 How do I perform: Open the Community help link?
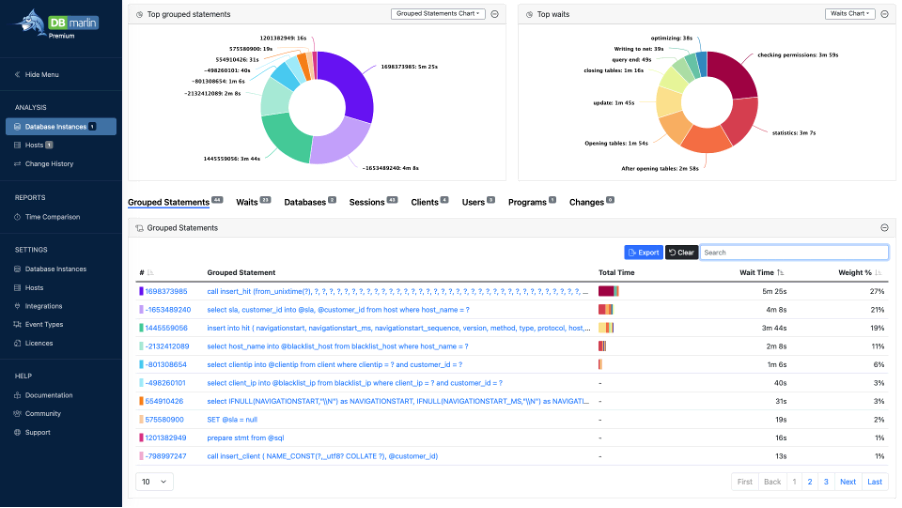pos(42,413)
